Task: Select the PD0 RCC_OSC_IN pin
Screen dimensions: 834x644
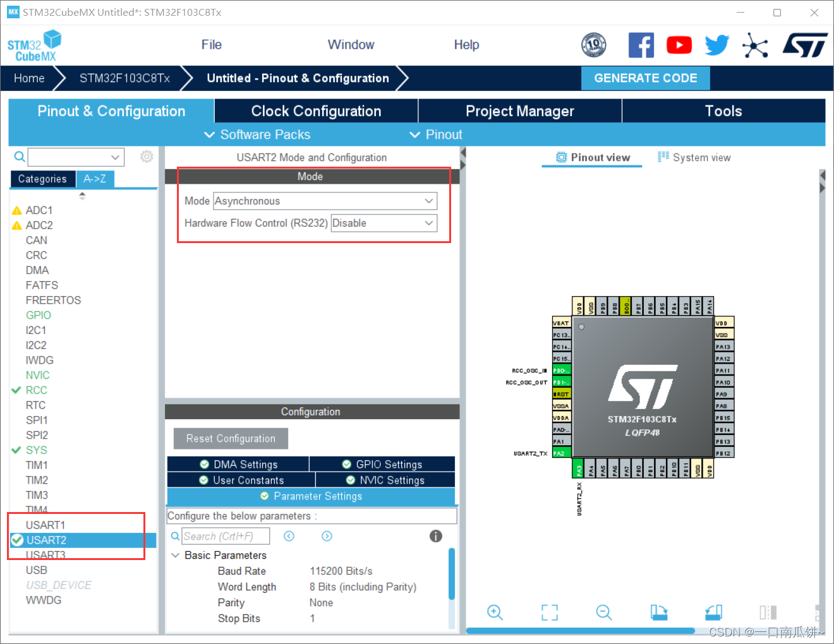Action: 561,370
